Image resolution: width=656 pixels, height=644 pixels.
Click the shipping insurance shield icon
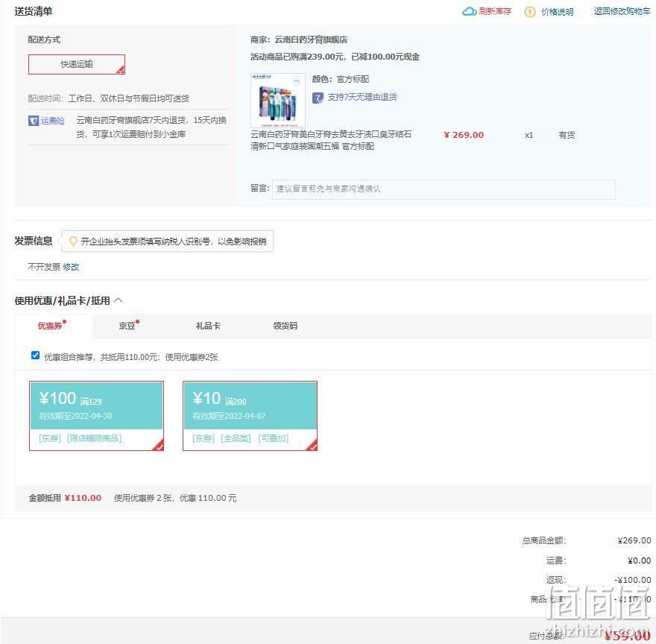click(34, 121)
